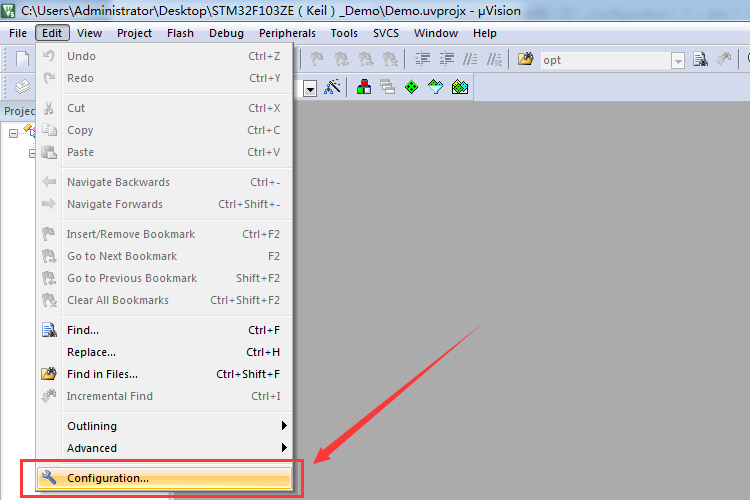Select Go to Next Bookmark entry
This screenshot has width=750, height=500.
(165, 256)
